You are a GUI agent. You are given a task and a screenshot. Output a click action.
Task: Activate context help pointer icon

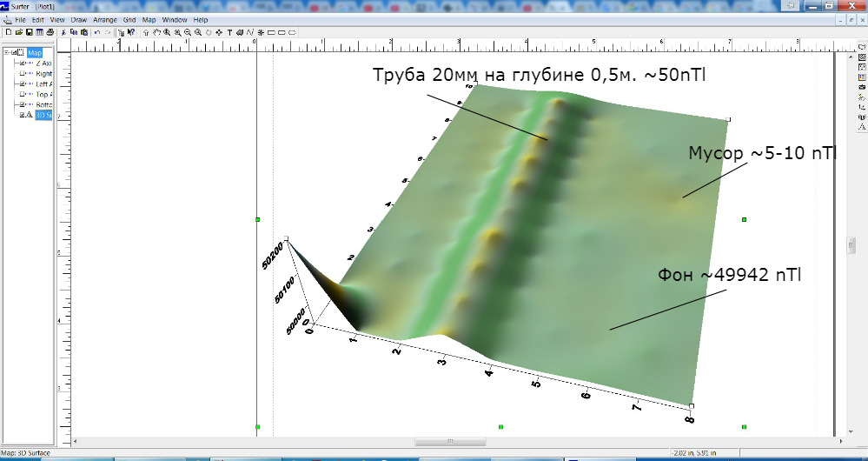tap(131, 33)
